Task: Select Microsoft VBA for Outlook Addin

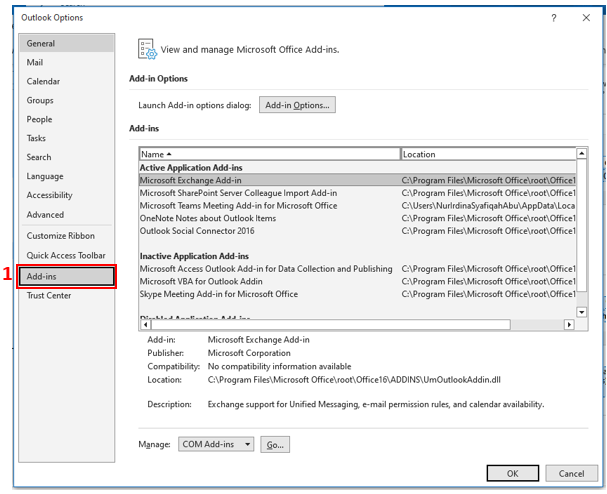Action: pyautogui.click(x=357, y=281)
